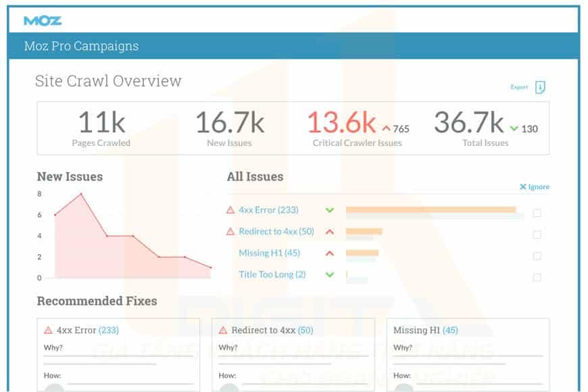Screen dimensions: 588x392
Task: Click the 11k Pages Crawled stat
Action: 101,128
